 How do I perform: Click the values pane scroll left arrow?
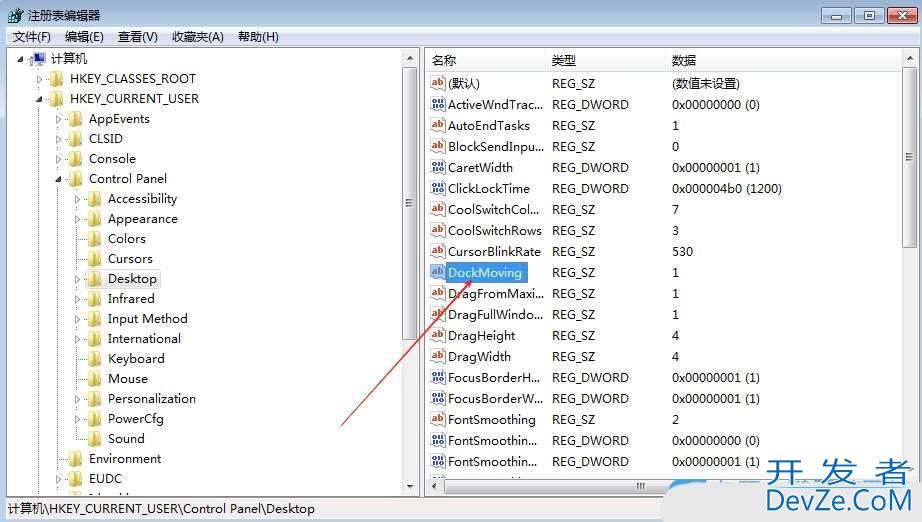(435, 487)
